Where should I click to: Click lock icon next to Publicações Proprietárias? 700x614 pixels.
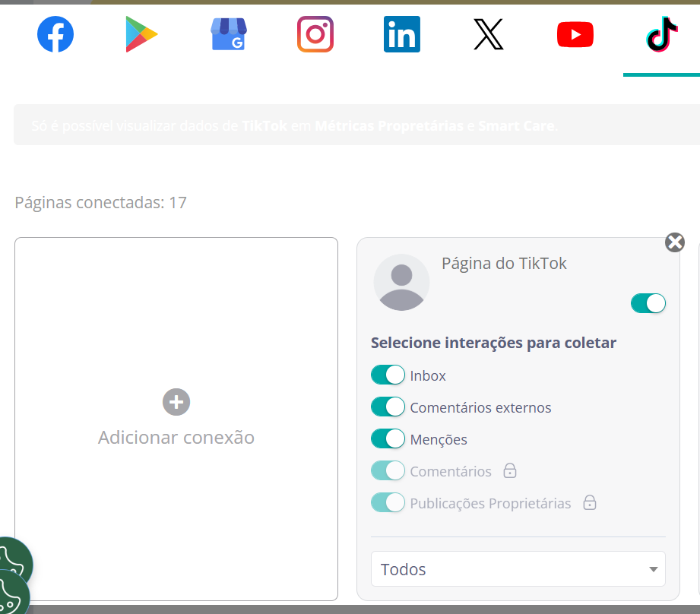tap(590, 503)
